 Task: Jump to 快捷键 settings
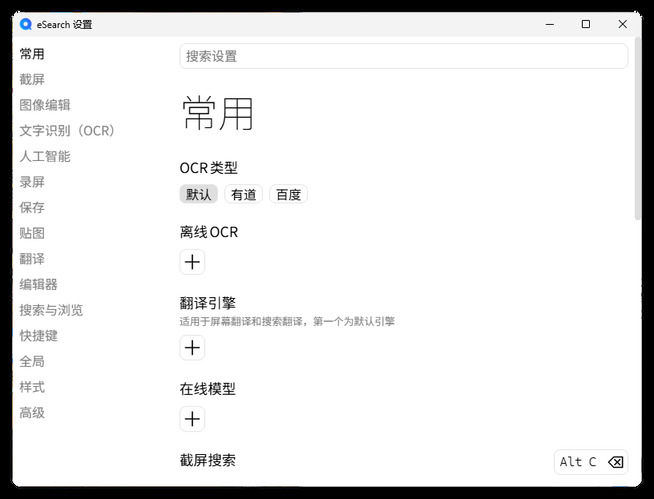(x=38, y=336)
